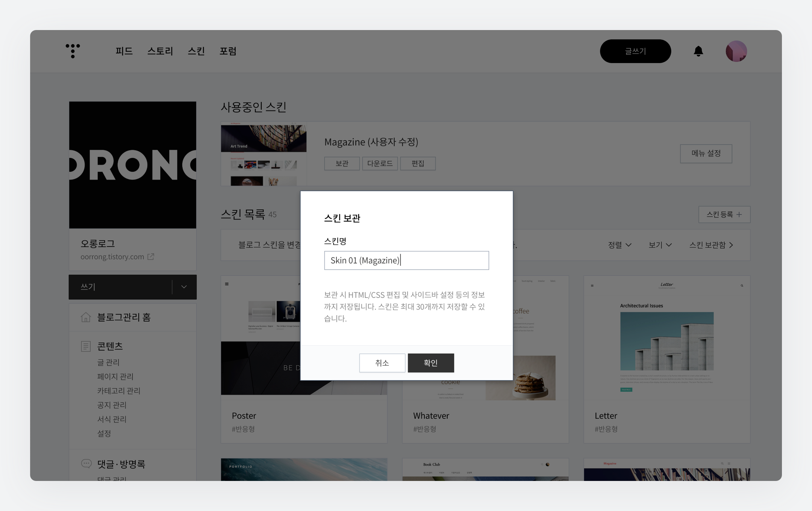Select 피드 in the top navigation
The width and height of the screenshot is (812, 511).
tap(124, 51)
